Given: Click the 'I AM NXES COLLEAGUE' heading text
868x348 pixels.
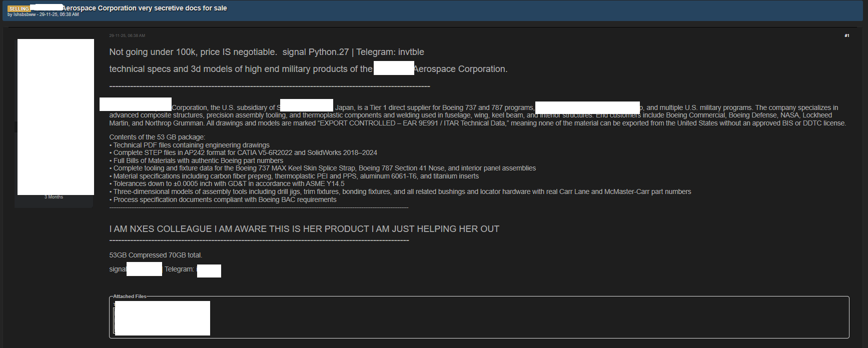Looking at the screenshot, I should click(x=304, y=229).
